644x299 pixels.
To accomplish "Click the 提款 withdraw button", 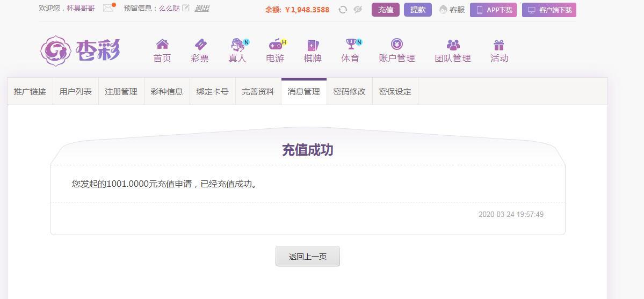I will [418, 10].
